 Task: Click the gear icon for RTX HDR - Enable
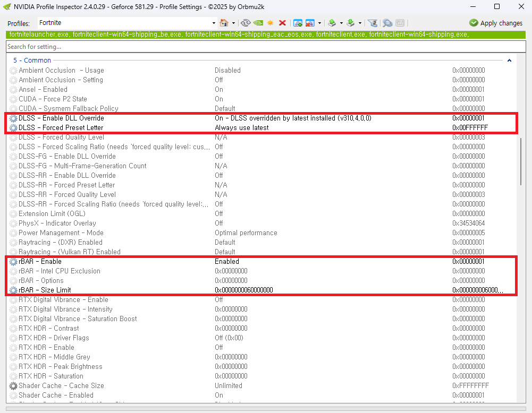(13, 348)
